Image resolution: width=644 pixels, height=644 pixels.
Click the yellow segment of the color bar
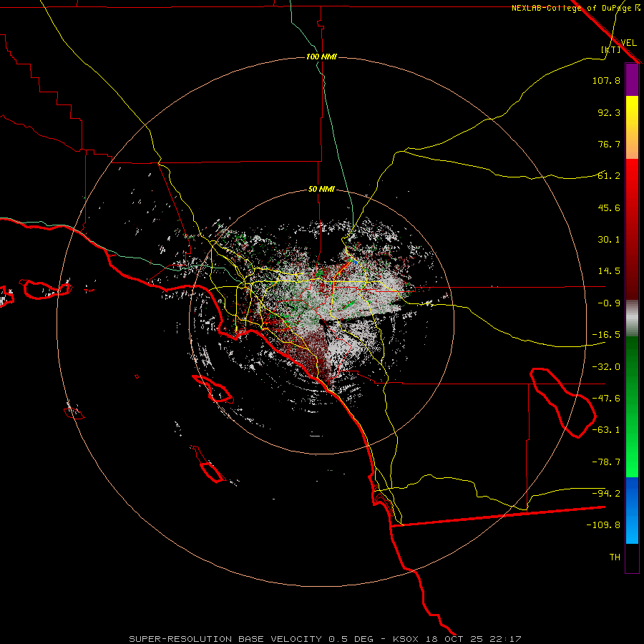coord(632,127)
